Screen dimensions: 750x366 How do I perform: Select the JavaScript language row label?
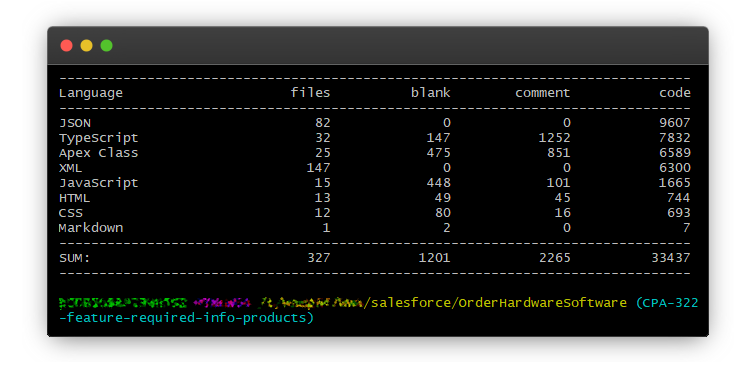point(99,183)
